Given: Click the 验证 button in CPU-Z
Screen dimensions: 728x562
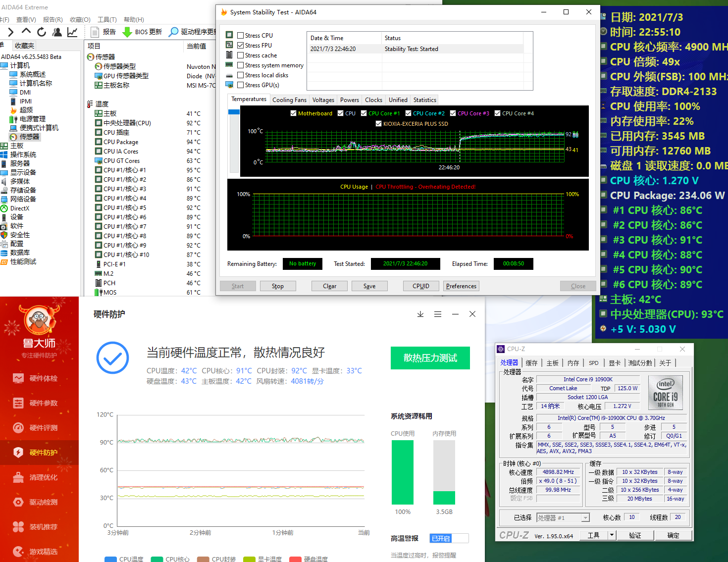Looking at the screenshot, I should point(635,535).
